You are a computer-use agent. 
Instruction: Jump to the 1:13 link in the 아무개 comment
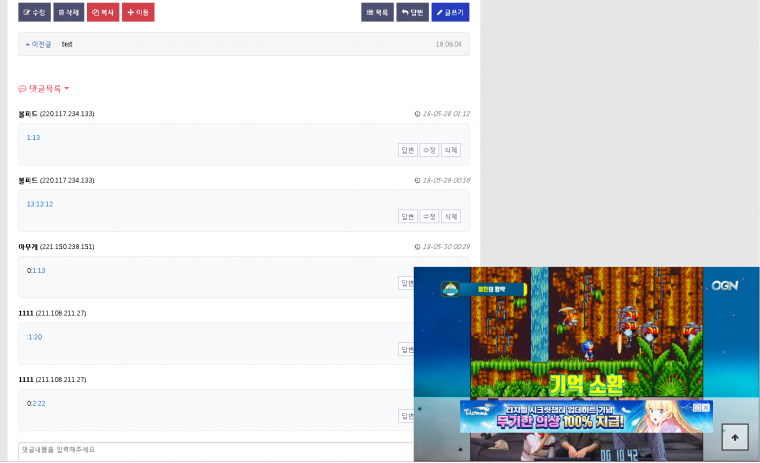[39, 271]
